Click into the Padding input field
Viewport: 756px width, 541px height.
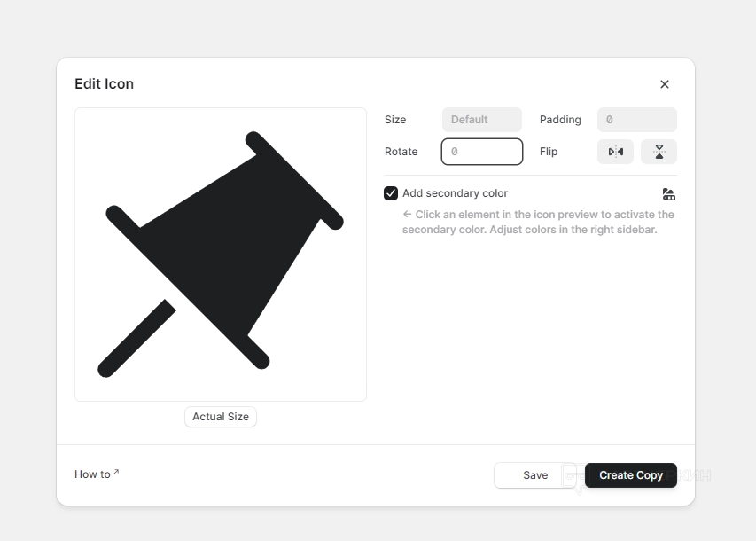pyautogui.click(x=636, y=120)
